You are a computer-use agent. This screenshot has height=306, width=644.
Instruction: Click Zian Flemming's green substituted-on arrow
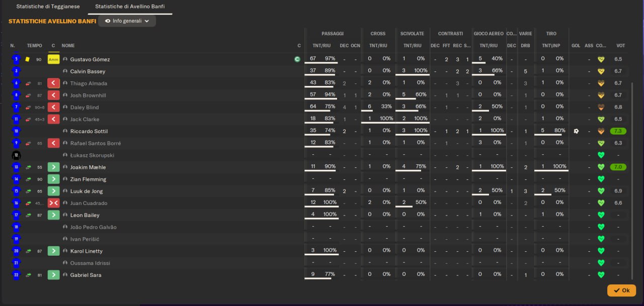pos(54,179)
